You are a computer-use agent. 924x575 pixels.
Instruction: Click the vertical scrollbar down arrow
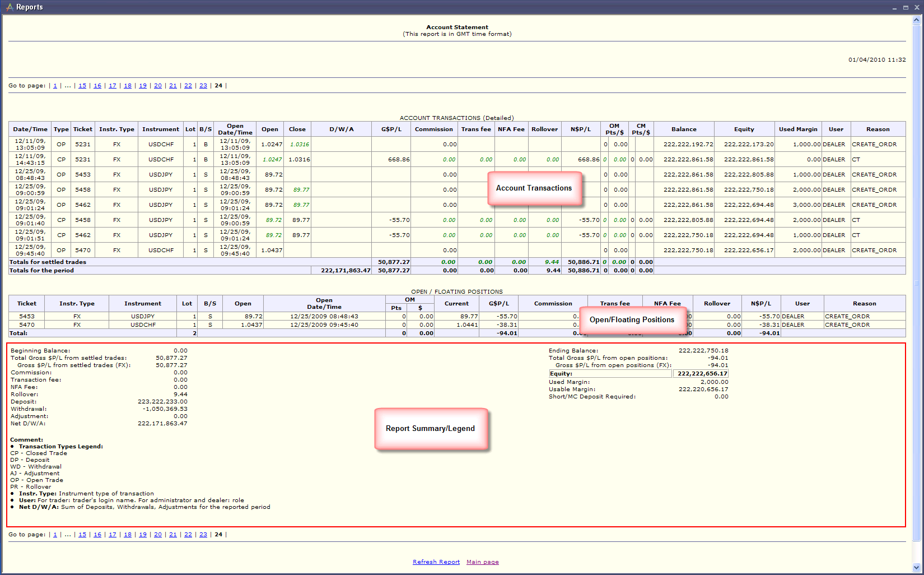(917, 567)
